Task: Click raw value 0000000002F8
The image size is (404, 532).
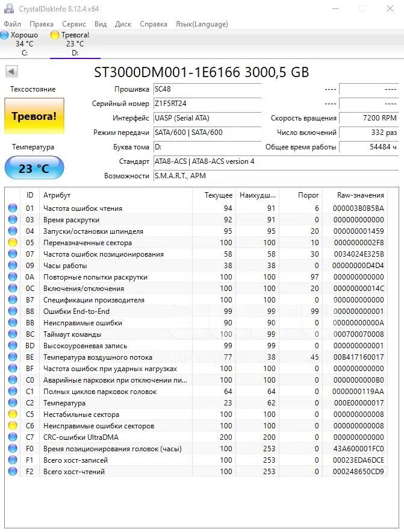Action: point(359,243)
